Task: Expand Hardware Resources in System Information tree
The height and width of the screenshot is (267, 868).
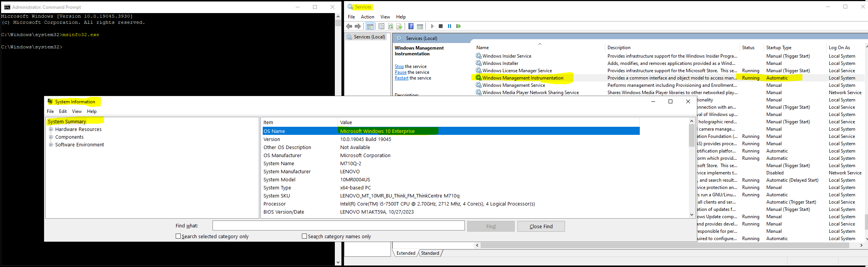Action: point(51,129)
